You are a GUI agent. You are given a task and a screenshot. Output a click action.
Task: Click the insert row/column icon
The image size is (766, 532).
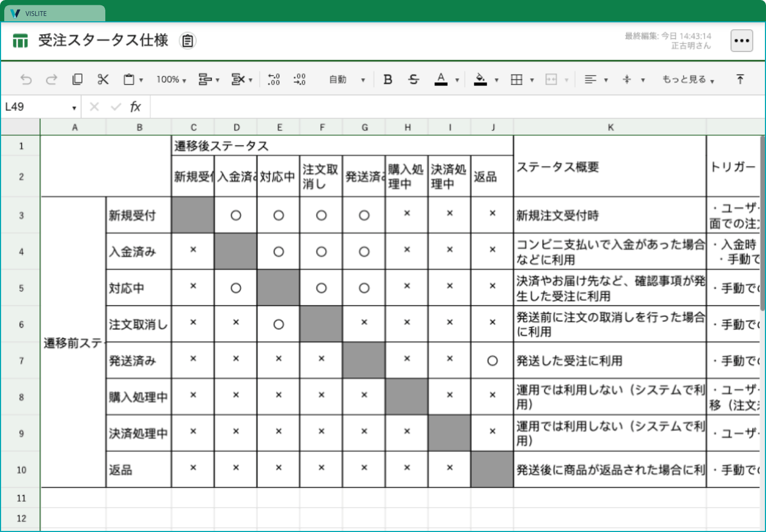(205, 80)
